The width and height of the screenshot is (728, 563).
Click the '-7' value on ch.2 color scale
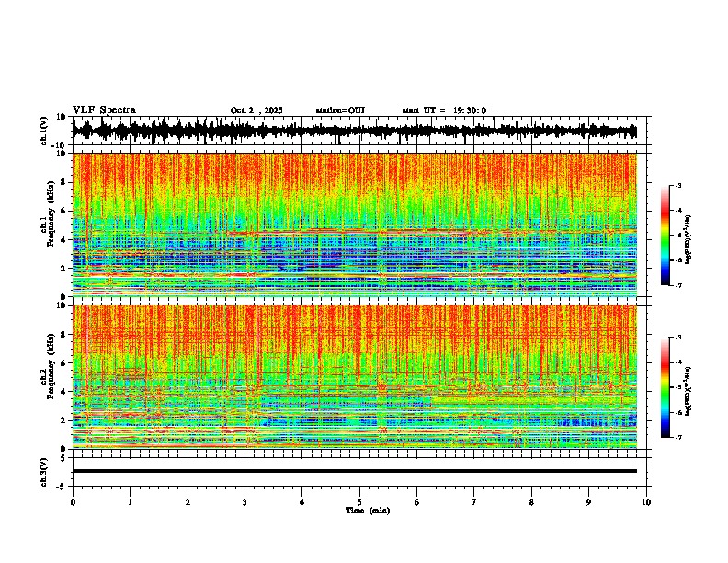click(678, 437)
